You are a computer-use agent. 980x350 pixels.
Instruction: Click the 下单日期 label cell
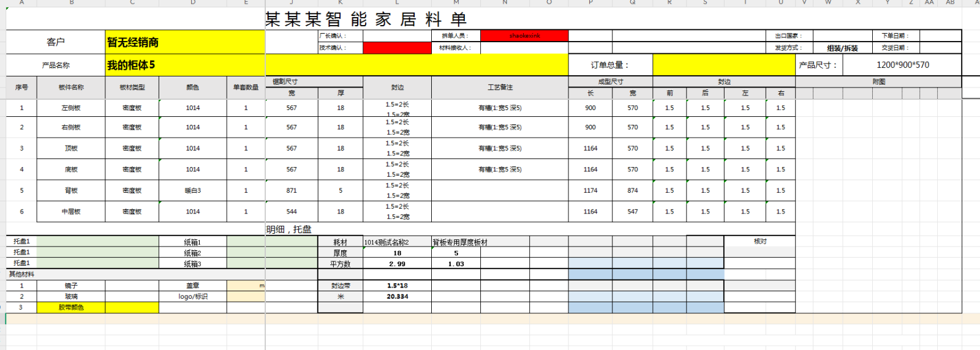895,36
